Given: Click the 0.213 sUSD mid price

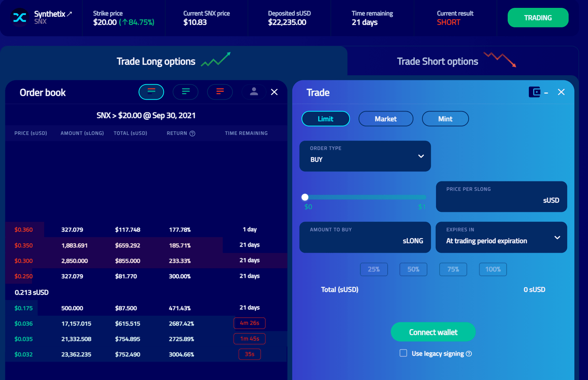Looking at the screenshot, I should tap(32, 292).
